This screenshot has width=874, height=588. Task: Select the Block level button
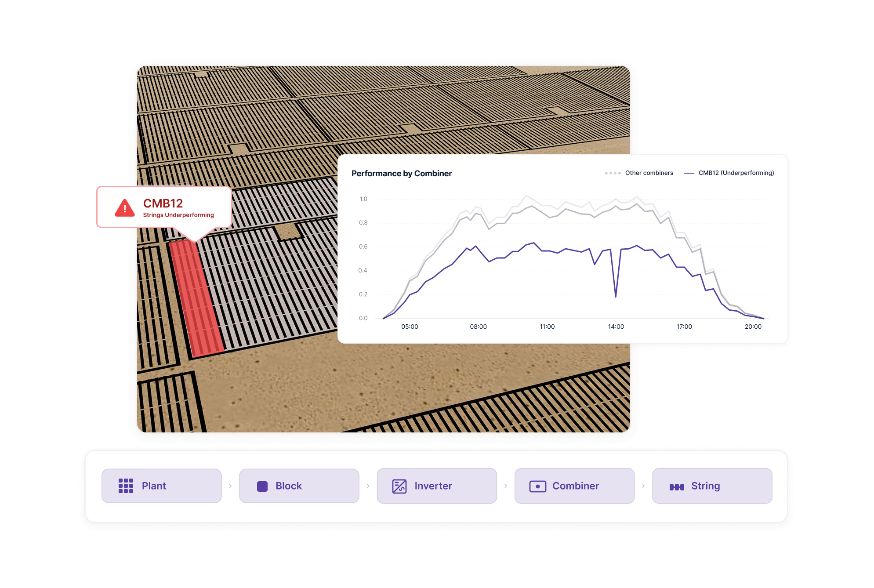point(299,486)
